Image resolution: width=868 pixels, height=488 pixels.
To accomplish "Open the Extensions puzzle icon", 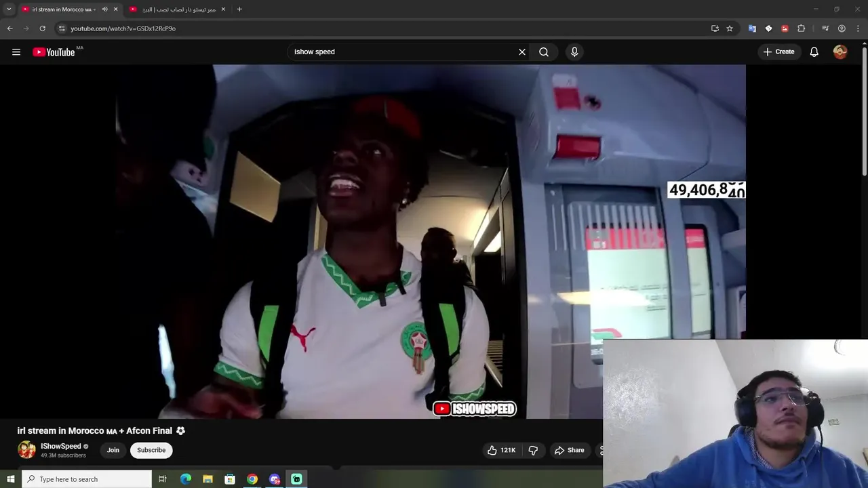I will point(802,28).
